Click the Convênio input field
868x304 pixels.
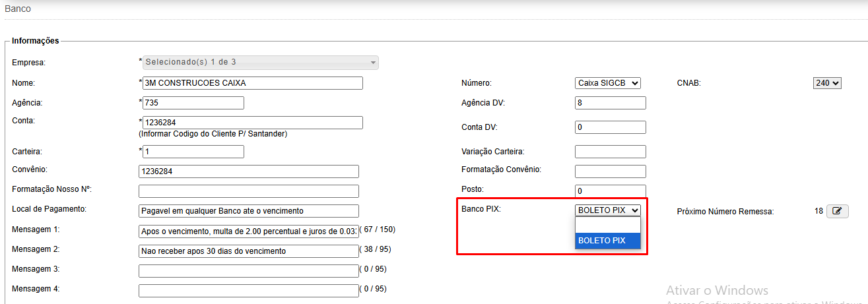tap(248, 171)
